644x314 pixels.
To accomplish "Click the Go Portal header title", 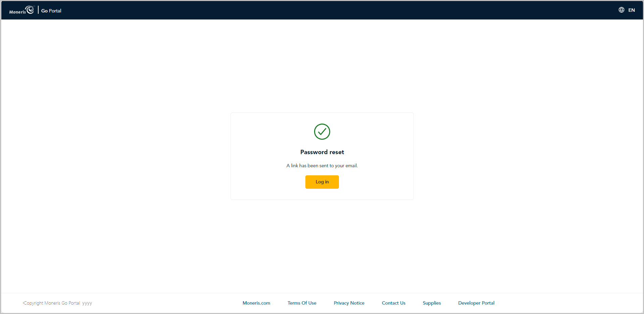I will (x=51, y=11).
